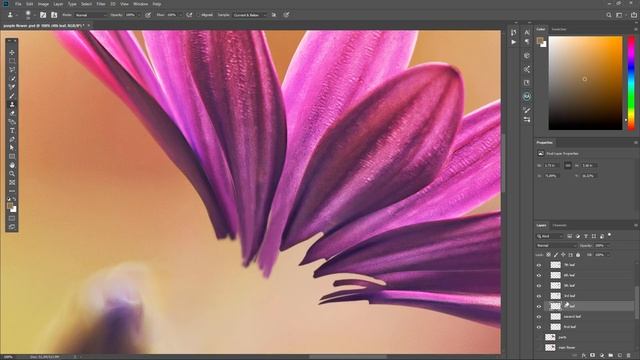640x360 pixels.
Task: Click the color picker field in Color panel
Action: pyautogui.click(x=585, y=83)
